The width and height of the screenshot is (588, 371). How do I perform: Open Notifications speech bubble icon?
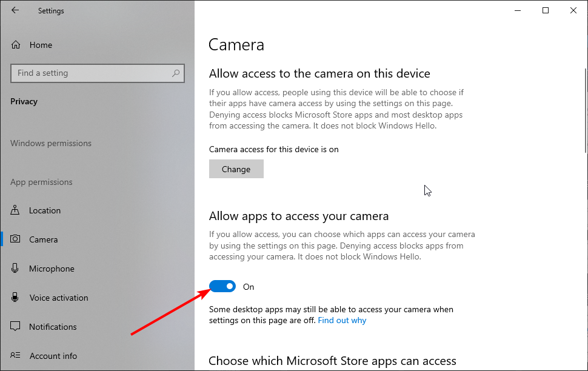point(15,326)
